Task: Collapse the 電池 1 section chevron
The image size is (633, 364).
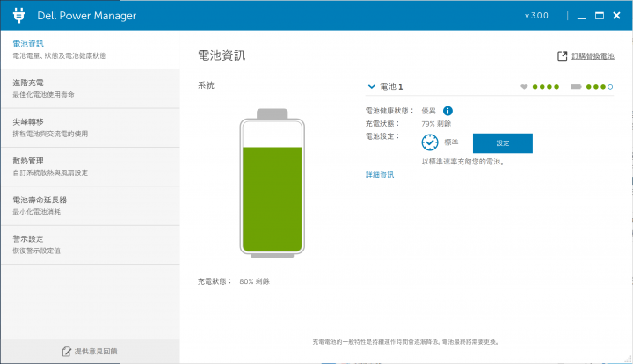Action: pyautogui.click(x=371, y=86)
